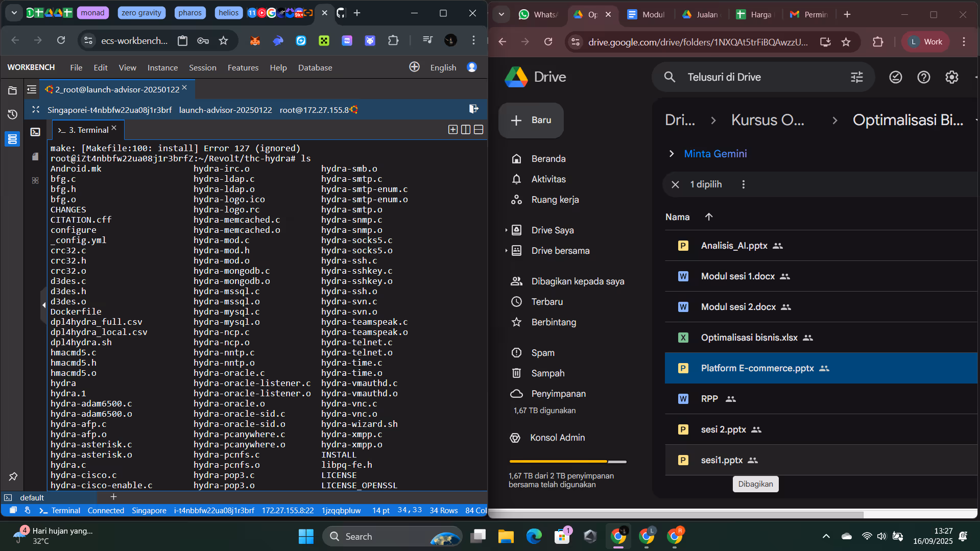
Task: Expand the Drive bersama tree arrow
Action: click(506, 251)
